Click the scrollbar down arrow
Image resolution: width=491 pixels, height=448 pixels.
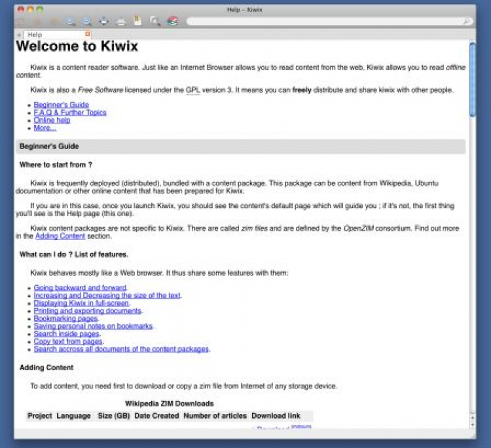473,424
